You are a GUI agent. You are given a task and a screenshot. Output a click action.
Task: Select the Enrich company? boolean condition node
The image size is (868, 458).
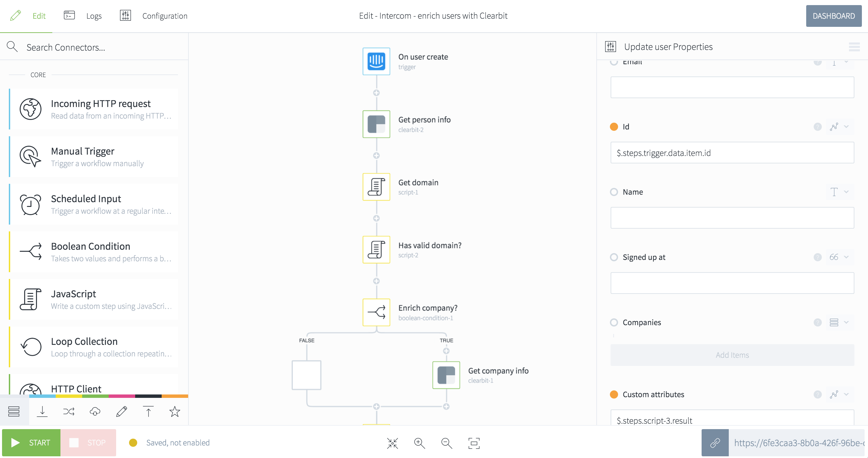[x=376, y=312]
